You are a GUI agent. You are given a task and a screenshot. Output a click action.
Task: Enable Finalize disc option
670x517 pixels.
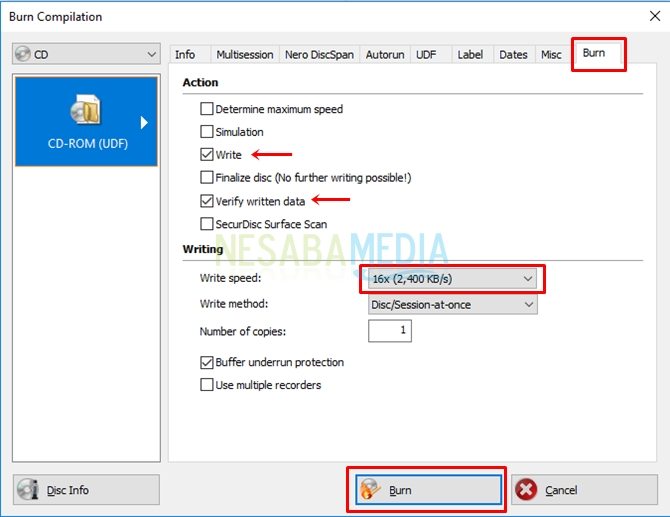coord(206,177)
